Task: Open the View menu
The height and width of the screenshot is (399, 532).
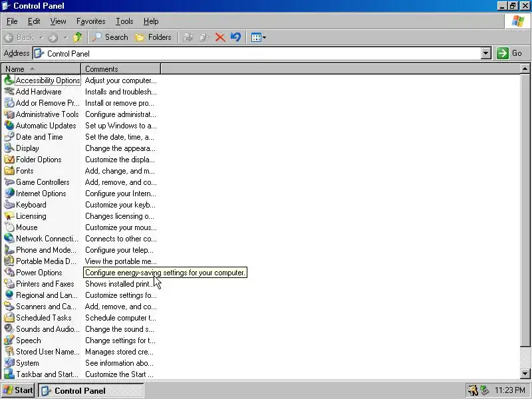Action: tap(58, 21)
